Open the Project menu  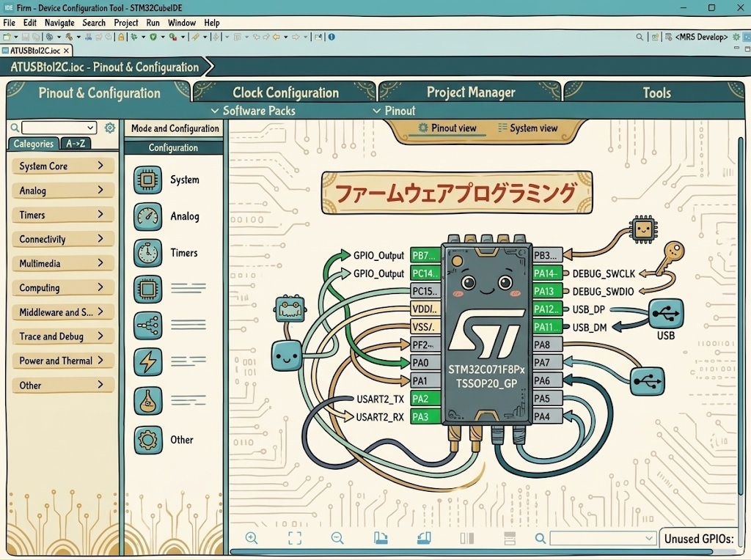tap(126, 23)
